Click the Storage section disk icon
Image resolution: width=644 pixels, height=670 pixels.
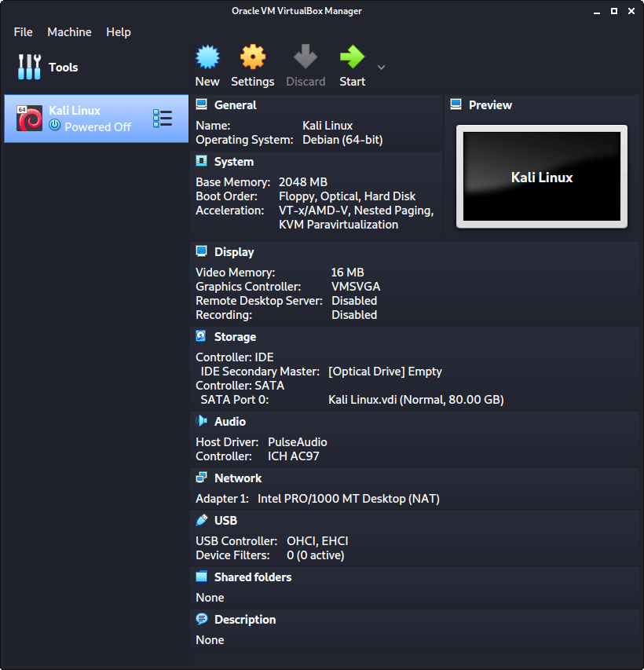[201, 336]
